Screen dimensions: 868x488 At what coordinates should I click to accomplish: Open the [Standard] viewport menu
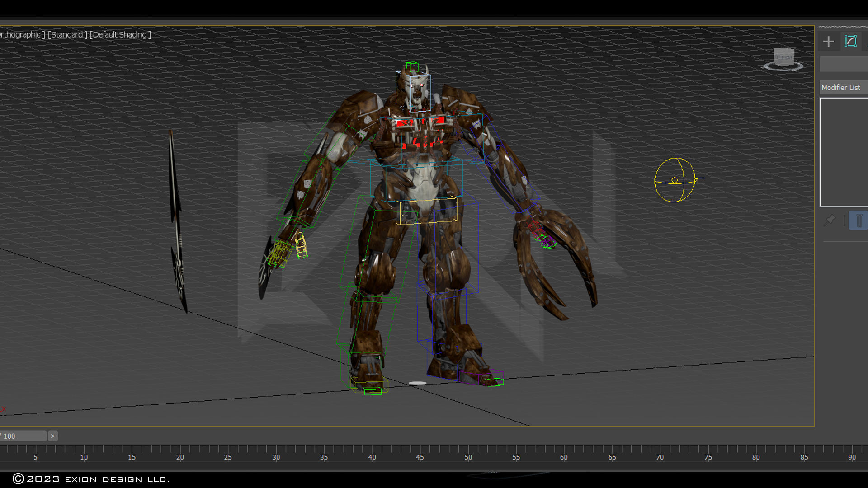[67, 35]
